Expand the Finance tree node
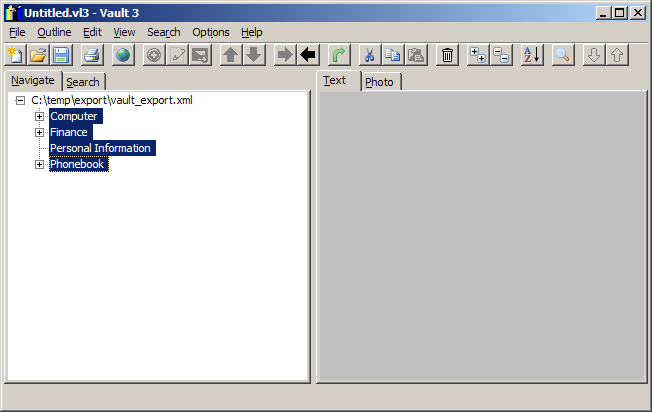The width and height of the screenshot is (652, 412). (x=40, y=132)
